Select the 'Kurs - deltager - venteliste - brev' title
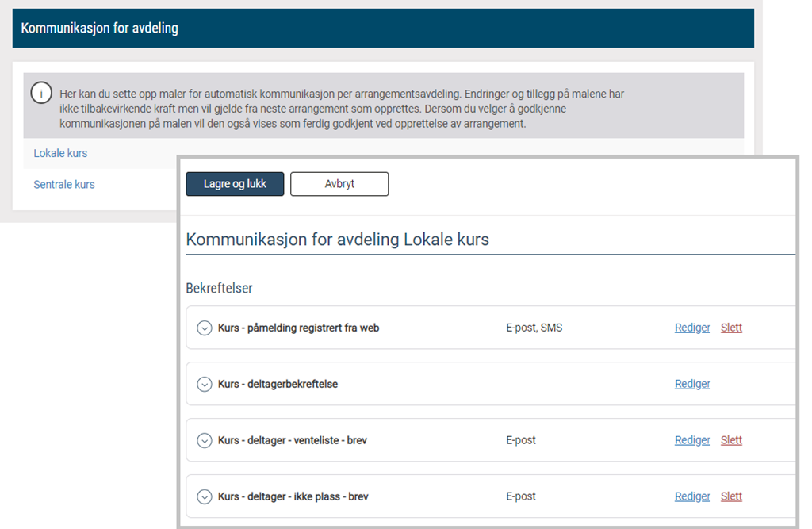Screen dimensions: 812x529 pyautogui.click(x=292, y=440)
